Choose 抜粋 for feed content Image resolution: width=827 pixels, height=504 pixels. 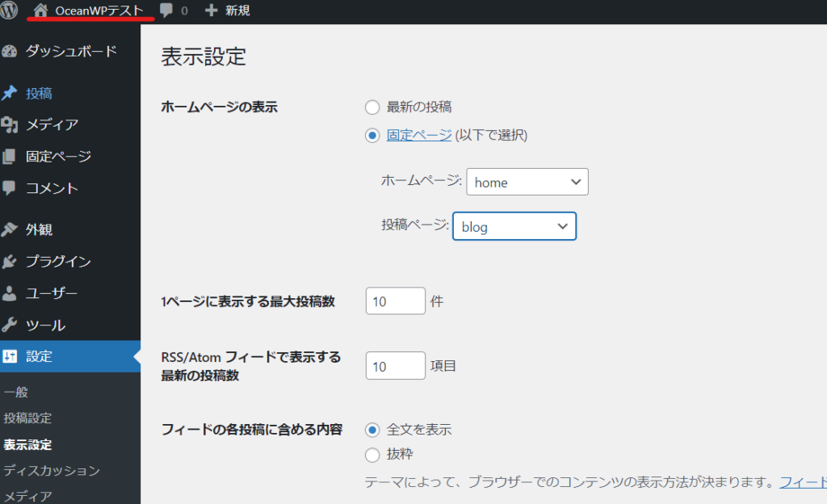(372, 455)
